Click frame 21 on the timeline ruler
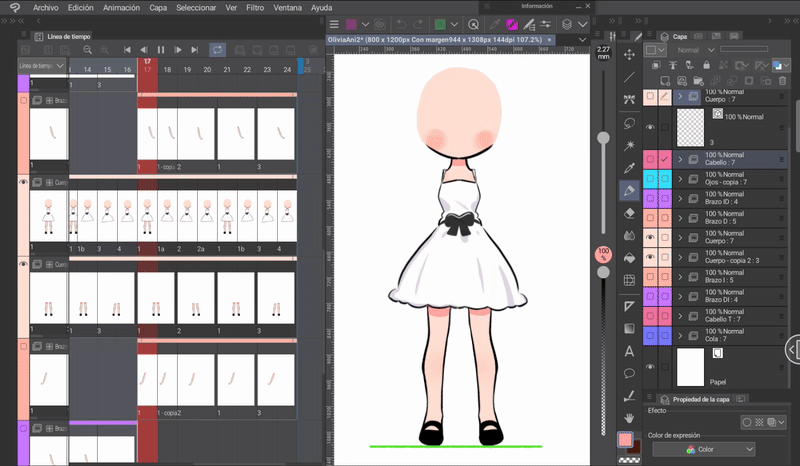 click(x=227, y=70)
